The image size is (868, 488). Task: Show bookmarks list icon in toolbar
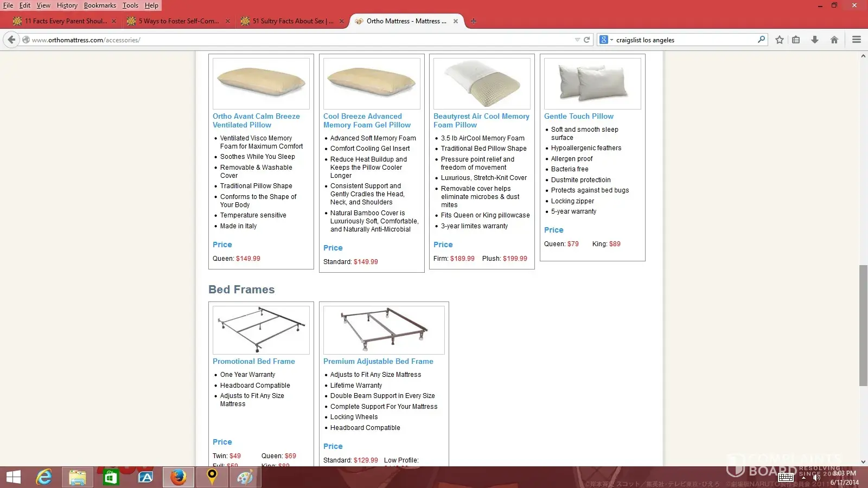click(x=796, y=40)
